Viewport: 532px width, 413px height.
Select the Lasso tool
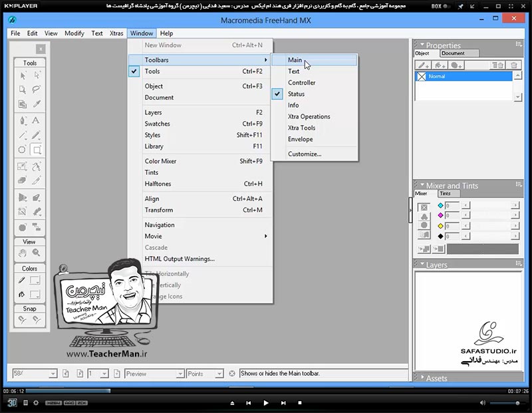pos(37,90)
